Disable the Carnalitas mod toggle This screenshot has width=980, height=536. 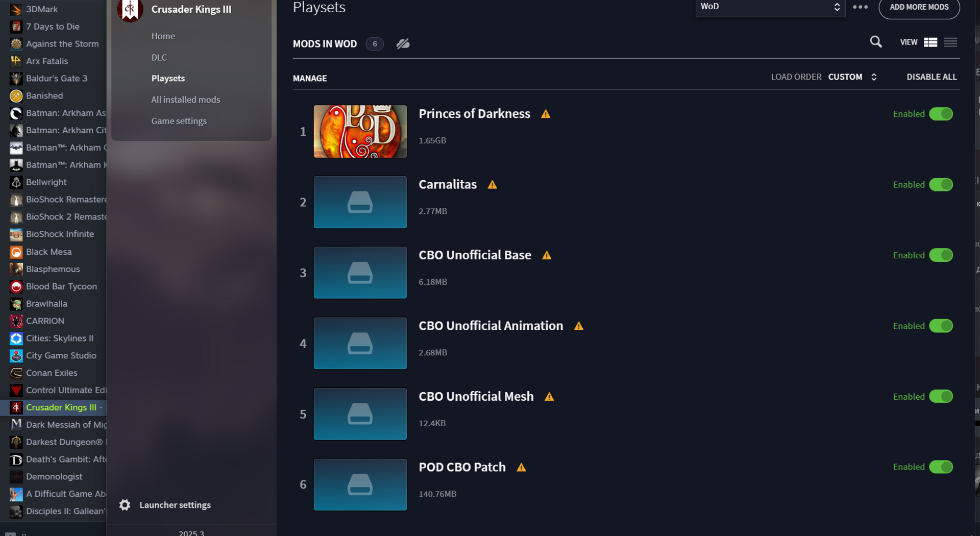pyautogui.click(x=941, y=185)
